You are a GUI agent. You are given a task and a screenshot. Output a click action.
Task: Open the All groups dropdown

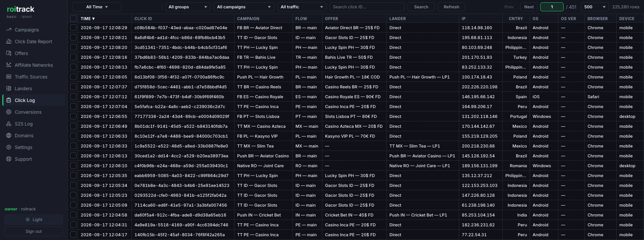[x=188, y=7]
